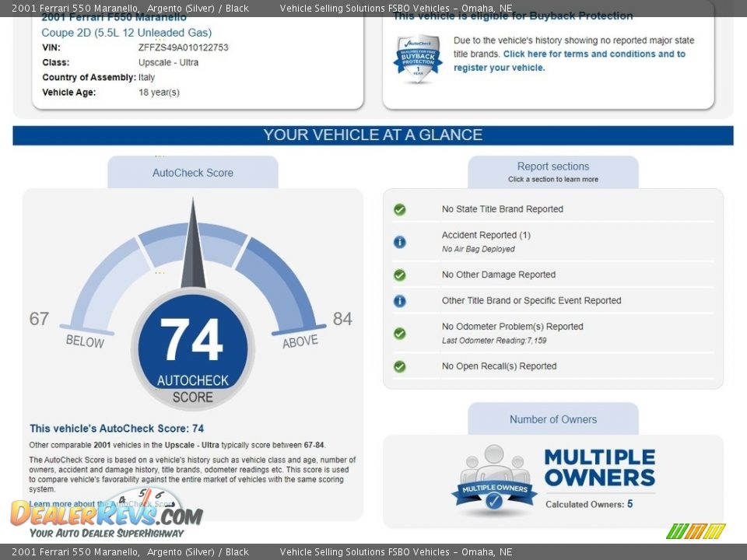Click the VIN number ZFFZS49A010122753

(184, 47)
